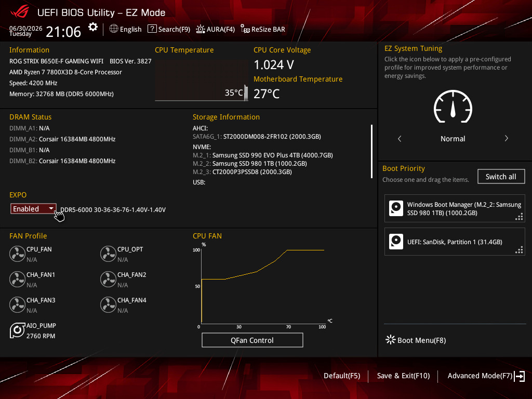This screenshot has width=532, height=399.
Task: Click the Switch all button
Action: [501, 177]
